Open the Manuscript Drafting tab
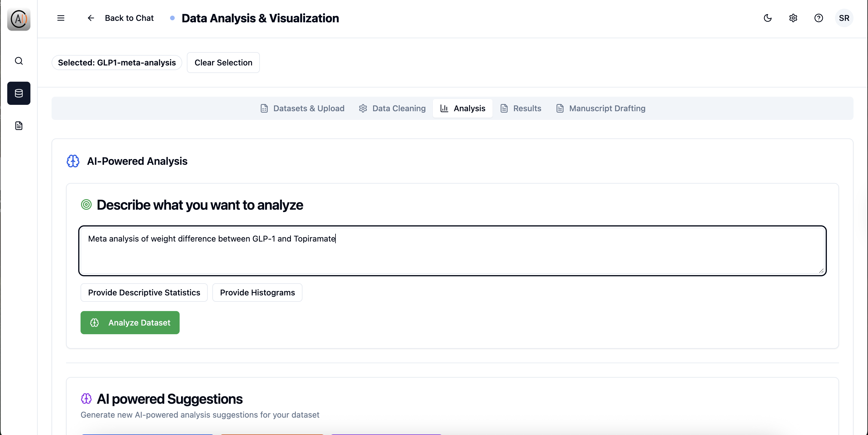This screenshot has height=435, width=868. coord(601,108)
